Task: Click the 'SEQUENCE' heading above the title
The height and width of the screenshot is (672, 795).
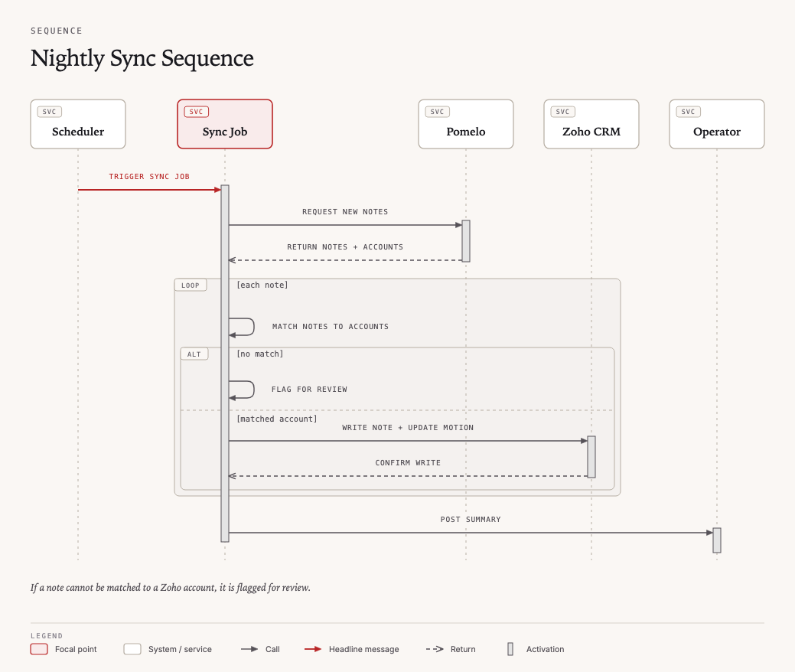Action: point(57,31)
